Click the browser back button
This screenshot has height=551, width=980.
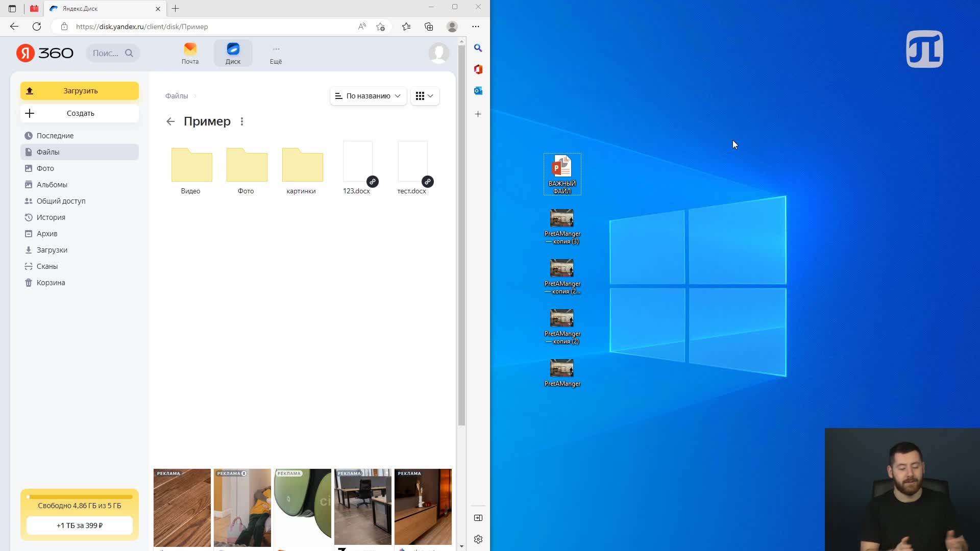point(14,27)
